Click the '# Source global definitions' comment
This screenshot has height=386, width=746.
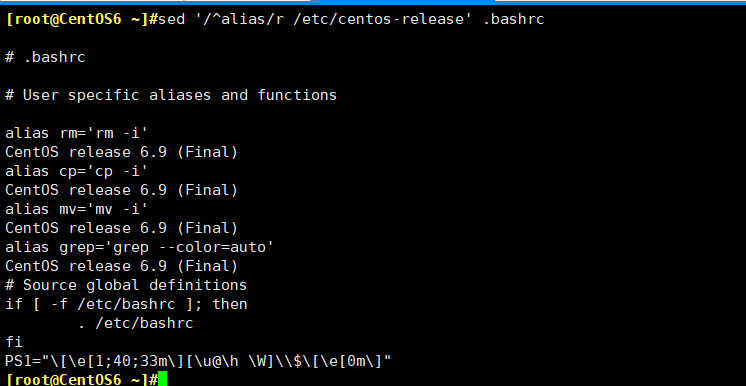(x=126, y=285)
